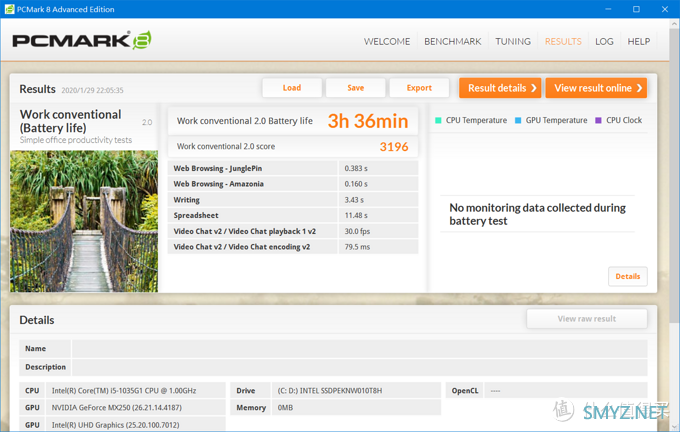The height and width of the screenshot is (432, 680).
Task: Click the Simple office productivity tests subtitle
Action: pyautogui.click(x=75, y=140)
